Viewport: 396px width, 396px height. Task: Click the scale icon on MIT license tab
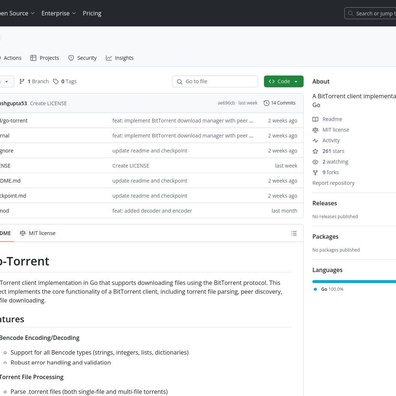coord(23,233)
